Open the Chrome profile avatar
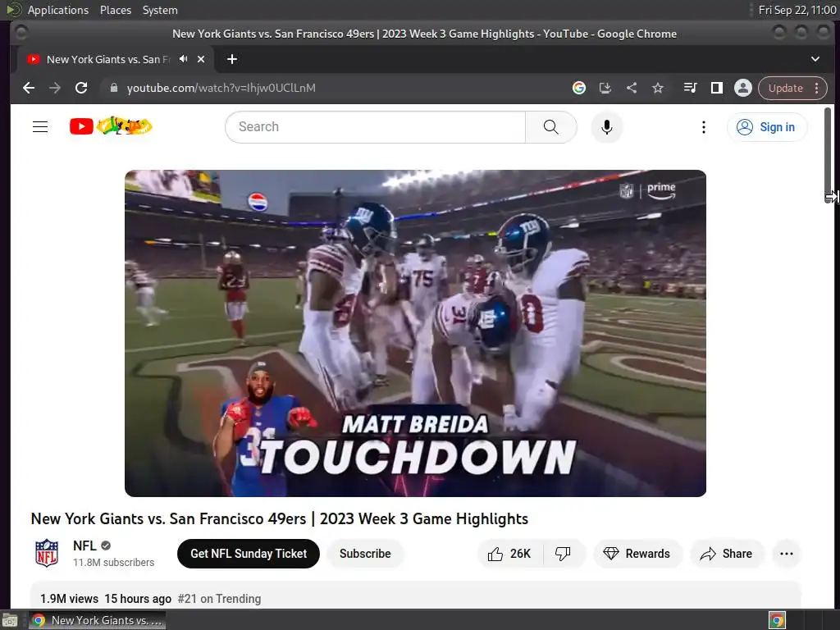The image size is (840, 630). click(x=743, y=88)
